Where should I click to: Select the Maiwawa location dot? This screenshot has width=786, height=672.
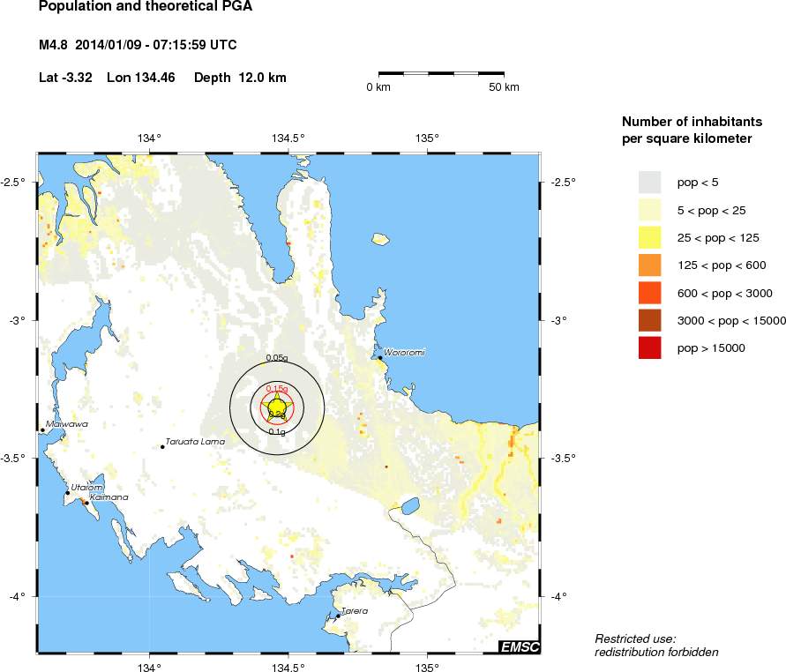tap(42, 429)
